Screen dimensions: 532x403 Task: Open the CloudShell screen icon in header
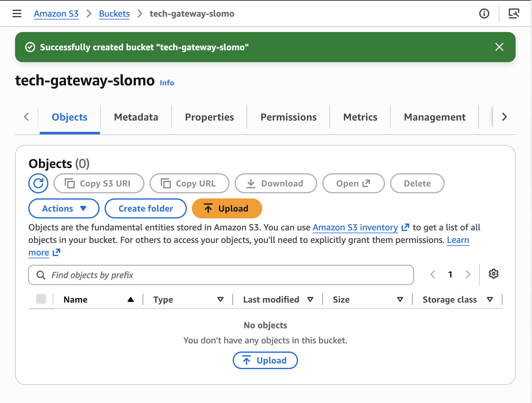point(514,13)
